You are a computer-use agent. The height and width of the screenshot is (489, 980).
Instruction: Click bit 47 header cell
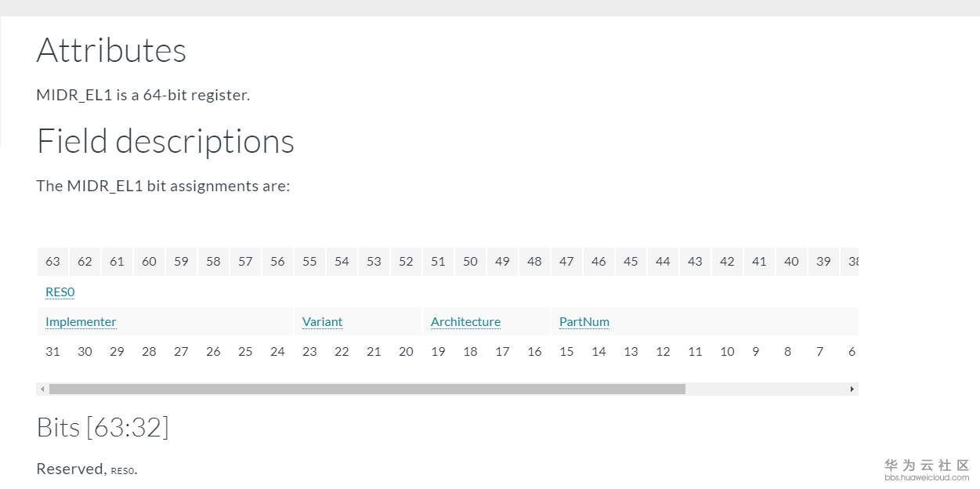click(566, 262)
